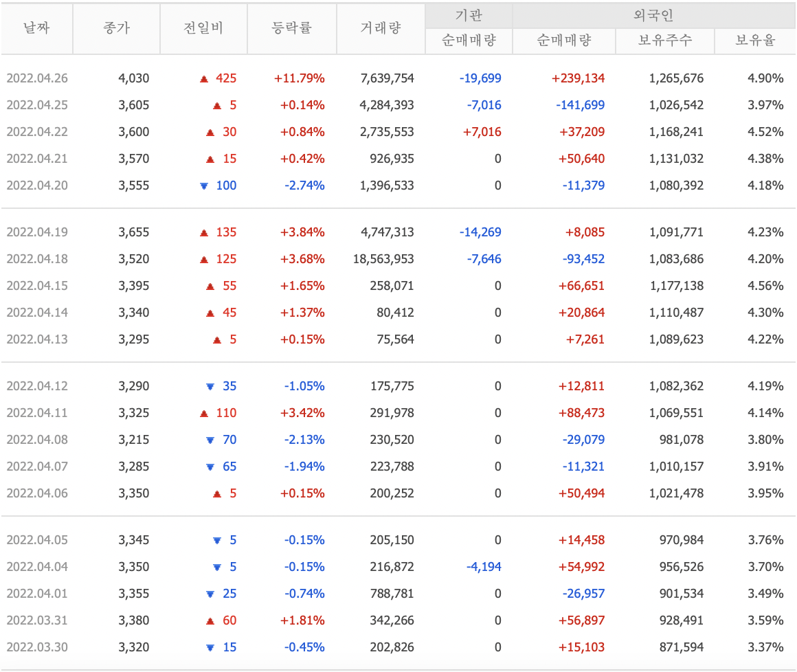Click the red up arrow beside 60
The image size is (797, 672).
(x=210, y=621)
